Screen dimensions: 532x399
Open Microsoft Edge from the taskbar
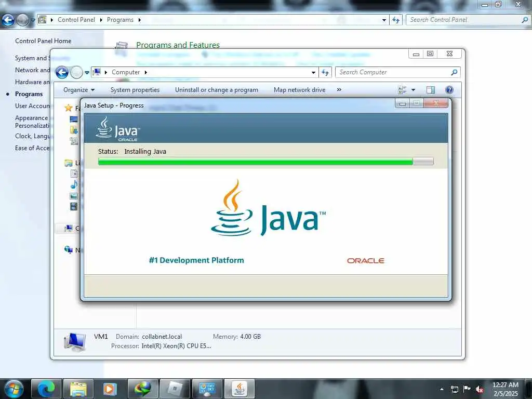click(x=46, y=389)
